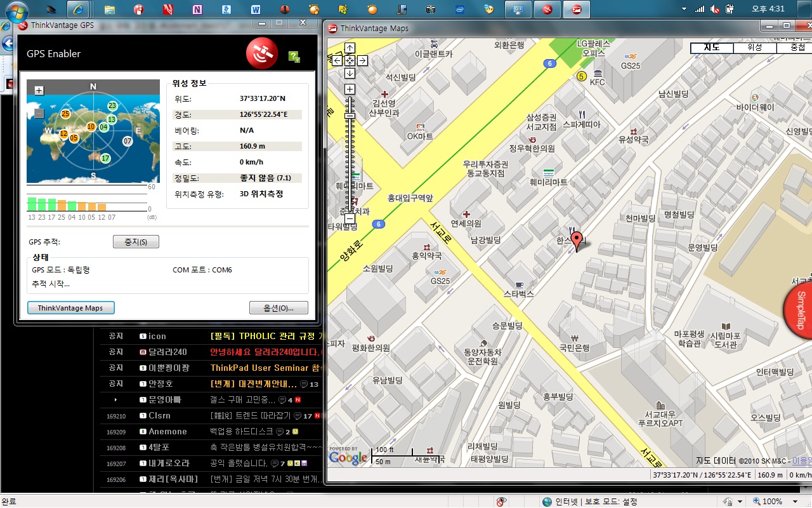Launch Internet Explorer from the taskbar
The width and height of the screenshot is (812, 508).
[x=79, y=10]
